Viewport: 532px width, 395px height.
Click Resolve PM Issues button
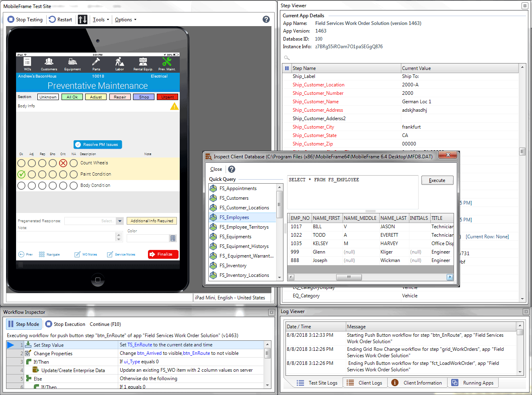[x=98, y=145]
